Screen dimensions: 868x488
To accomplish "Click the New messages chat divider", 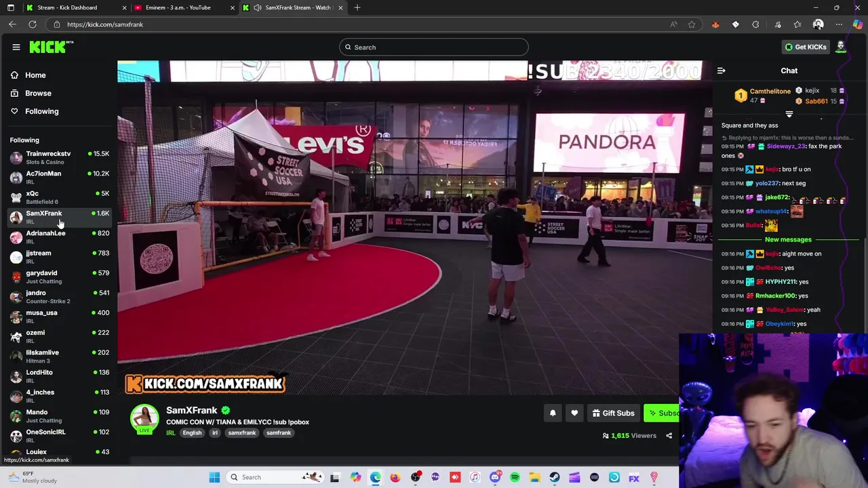I will coord(788,239).
